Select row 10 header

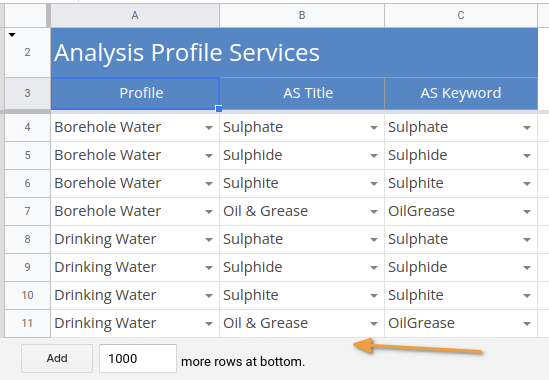click(27, 295)
